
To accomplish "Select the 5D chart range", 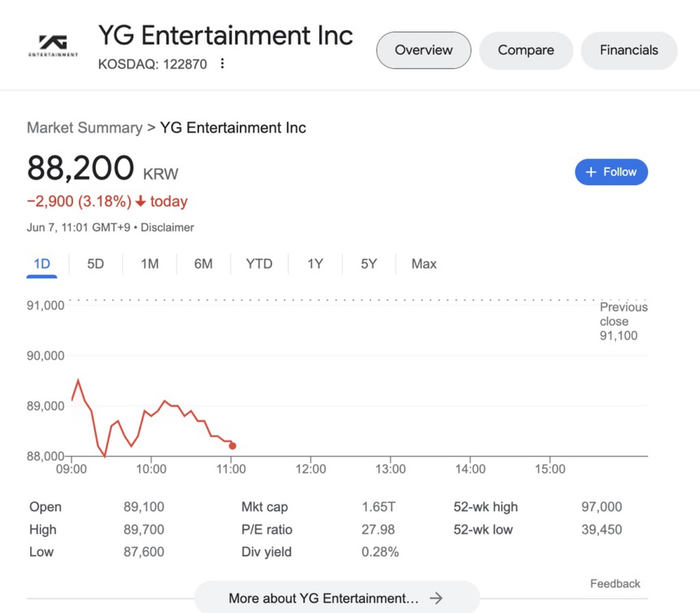I will (x=95, y=264).
